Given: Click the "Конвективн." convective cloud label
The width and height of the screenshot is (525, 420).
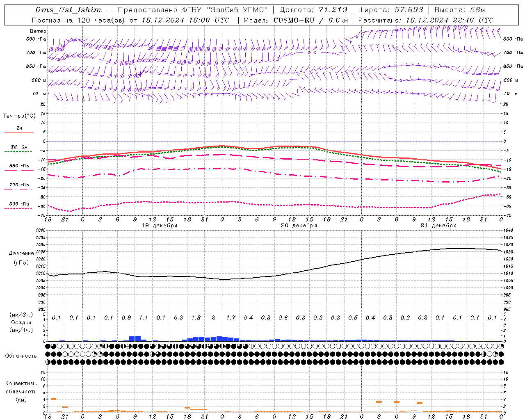Looking at the screenshot, I should [21, 383].
